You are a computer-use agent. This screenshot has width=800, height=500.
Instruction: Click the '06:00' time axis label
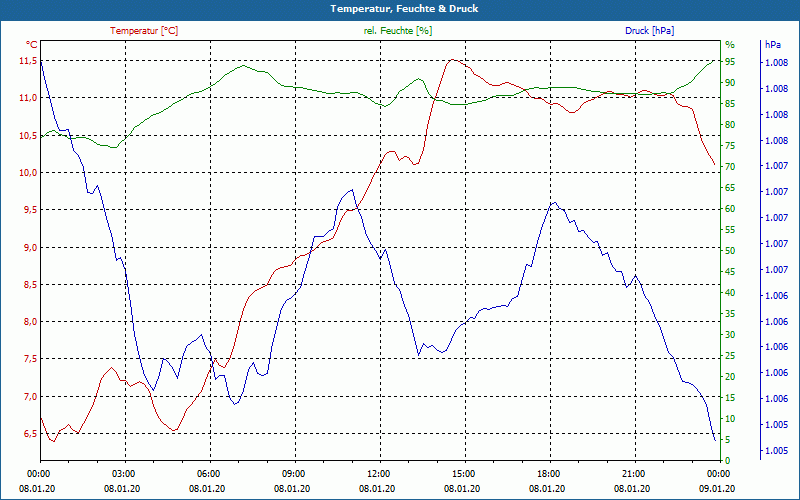pos(207,474)
